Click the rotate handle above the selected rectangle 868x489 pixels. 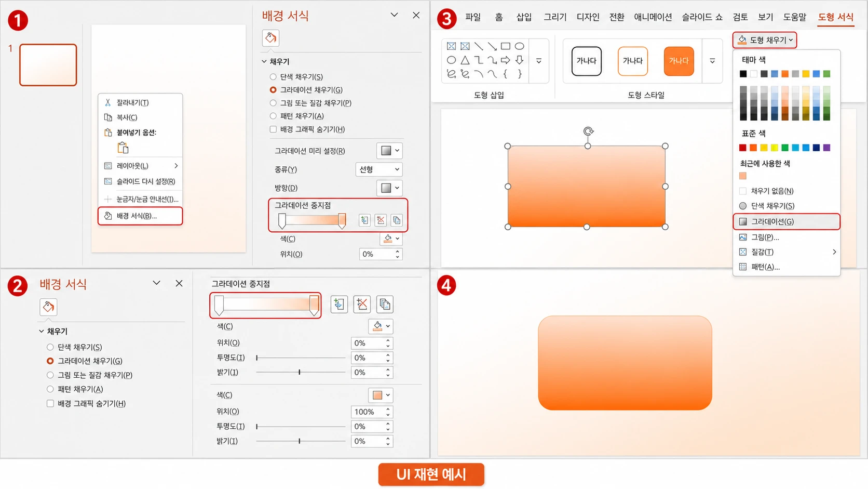[588, 131]
